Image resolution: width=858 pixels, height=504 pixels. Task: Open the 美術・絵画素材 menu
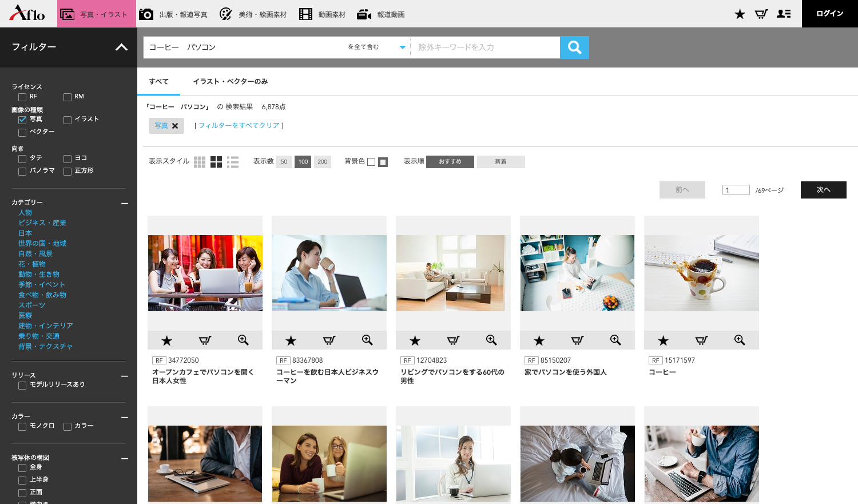click(253, 14)
